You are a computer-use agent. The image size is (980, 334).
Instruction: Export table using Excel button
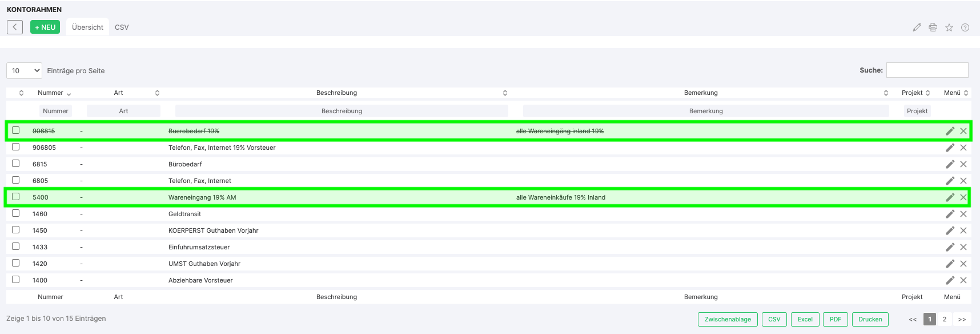click(x=805, y=319)
